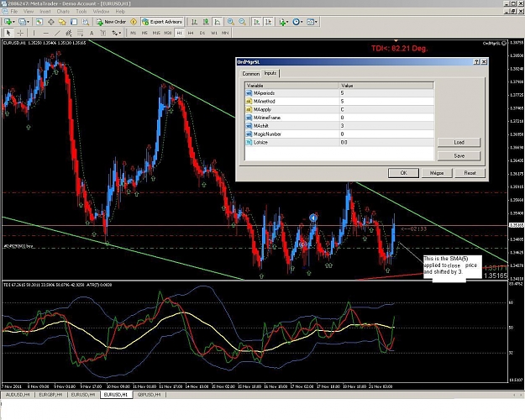The width and height of the screenshot is (525, 420).
Task: Select the Text 'A' drawing tool
Action: (x=92, y=33)
